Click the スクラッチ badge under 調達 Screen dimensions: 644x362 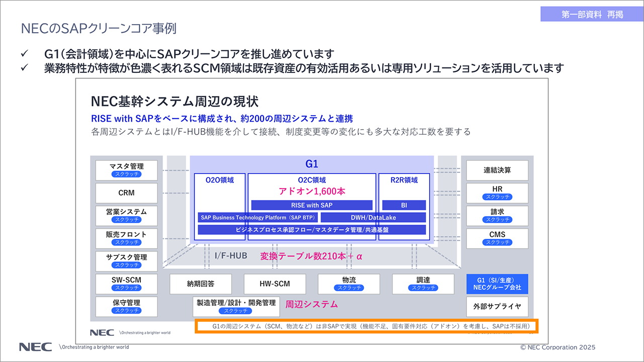[x=423, y=288]
